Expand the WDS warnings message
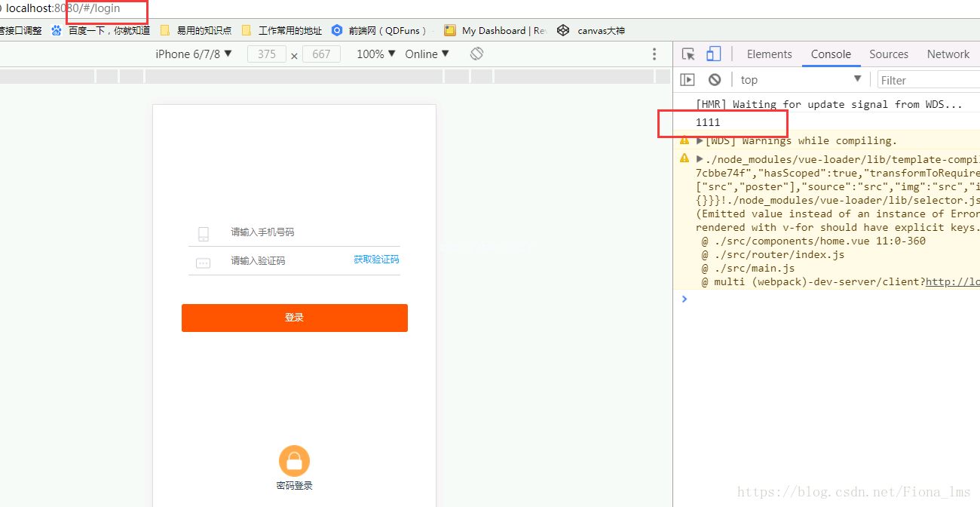Viewport: 980px width, 507px height. pyautogui.click(x=700, y=140)
